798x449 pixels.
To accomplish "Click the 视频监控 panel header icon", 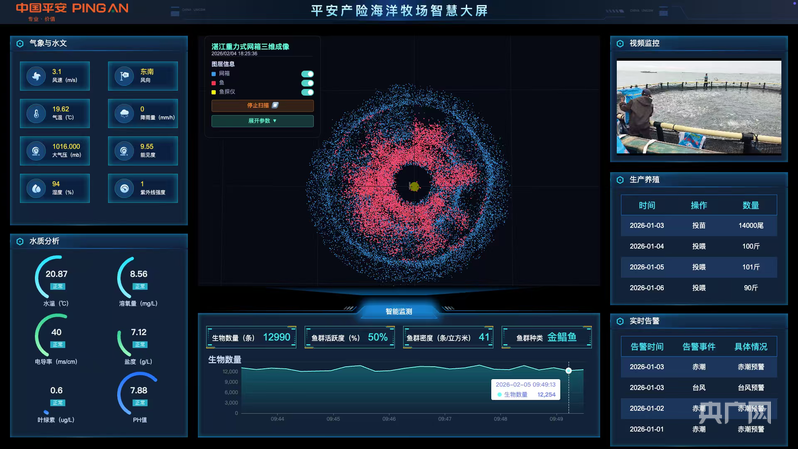I will (x=620, y=44).
